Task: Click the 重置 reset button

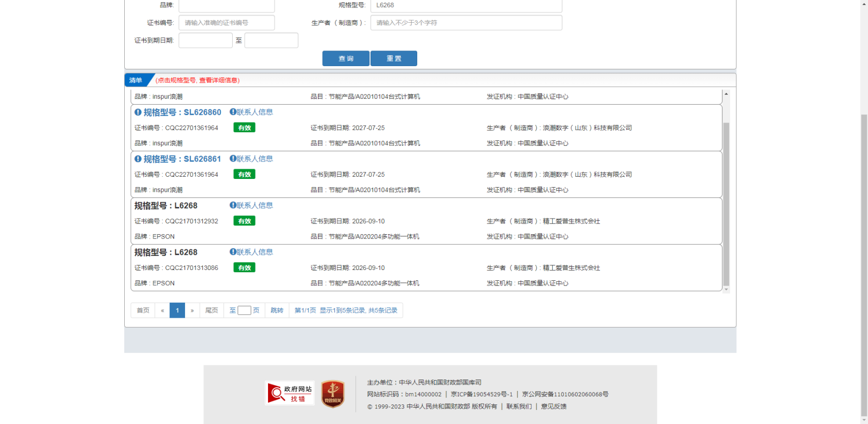Action: (x=394, y=59)
